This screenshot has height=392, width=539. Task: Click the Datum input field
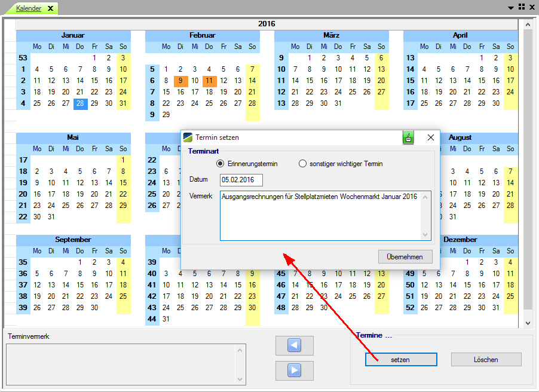(241, 180)
